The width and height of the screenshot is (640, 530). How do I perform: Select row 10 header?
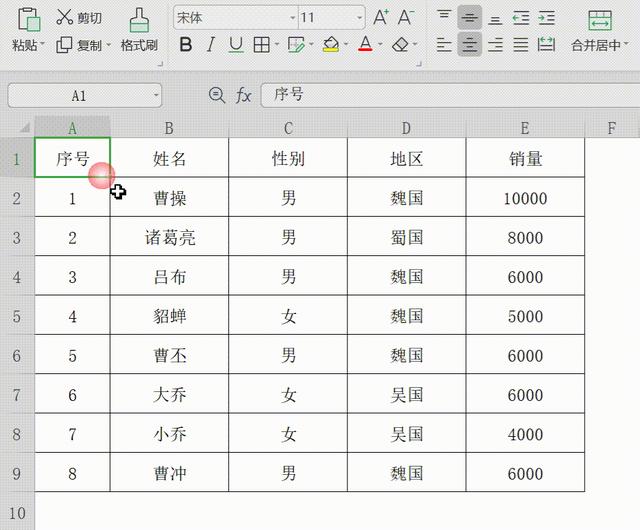(x=17, y=513)
